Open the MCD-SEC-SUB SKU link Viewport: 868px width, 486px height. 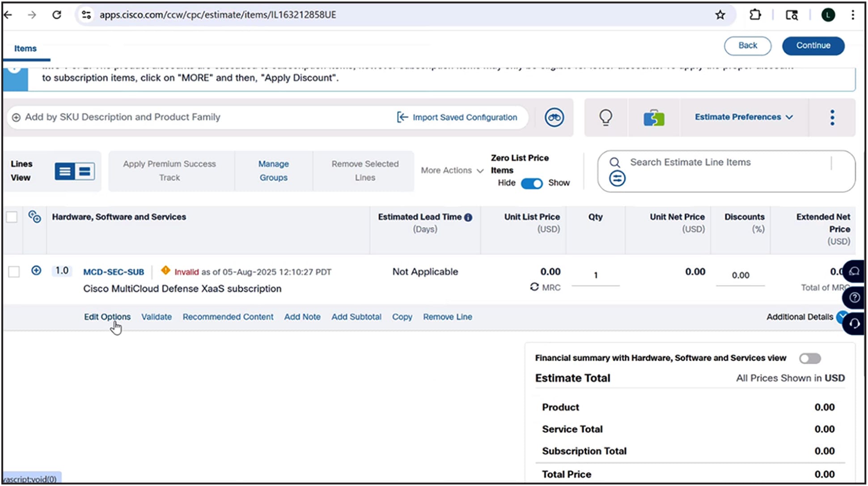[114, 272]
